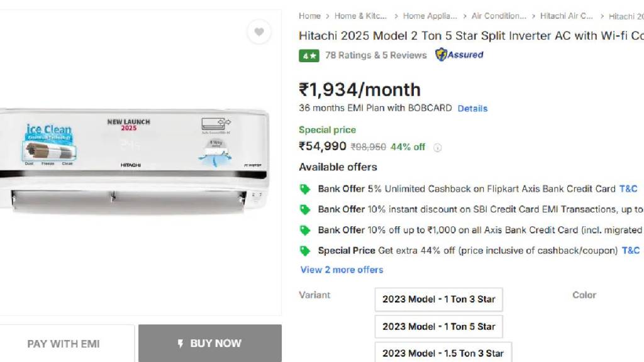Select the 2023 Model - 1 Ton 3 Star variant
Screen dimensions: 644x362
coord(438,299)
